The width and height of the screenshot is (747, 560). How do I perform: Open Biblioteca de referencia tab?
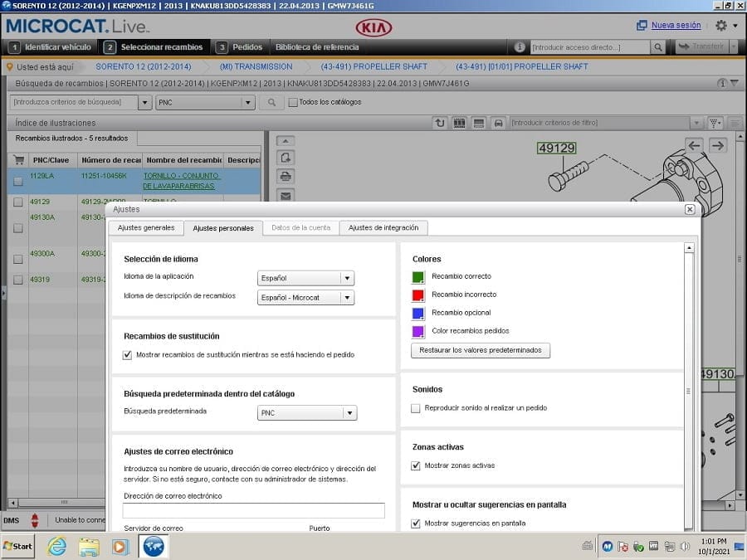[x=317, y=47]
